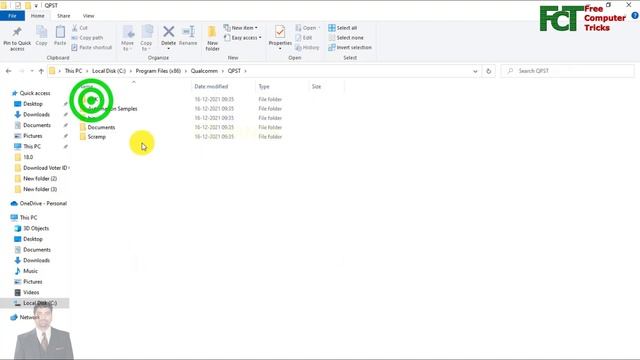Create a New folder from ribbon
The image size is (640, 360).
(212, 38)
